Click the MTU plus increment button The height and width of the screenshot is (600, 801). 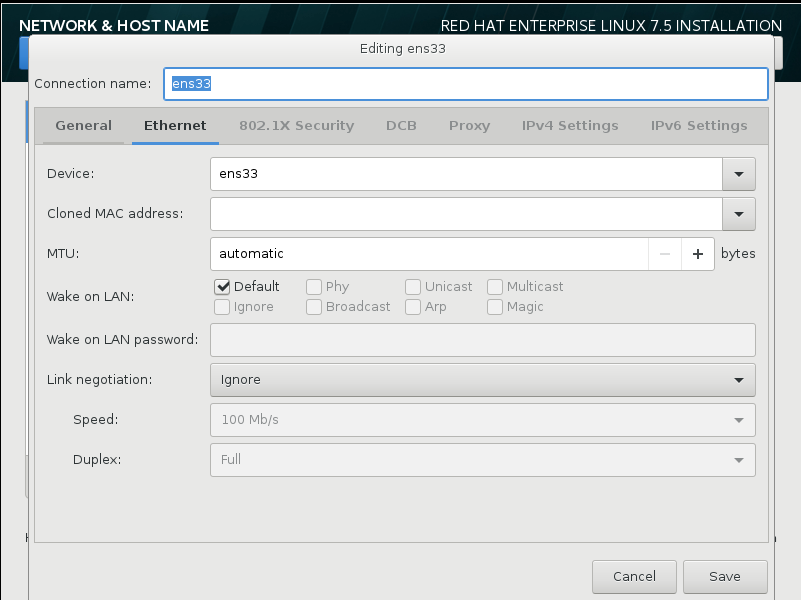click(x=697, y=254)
